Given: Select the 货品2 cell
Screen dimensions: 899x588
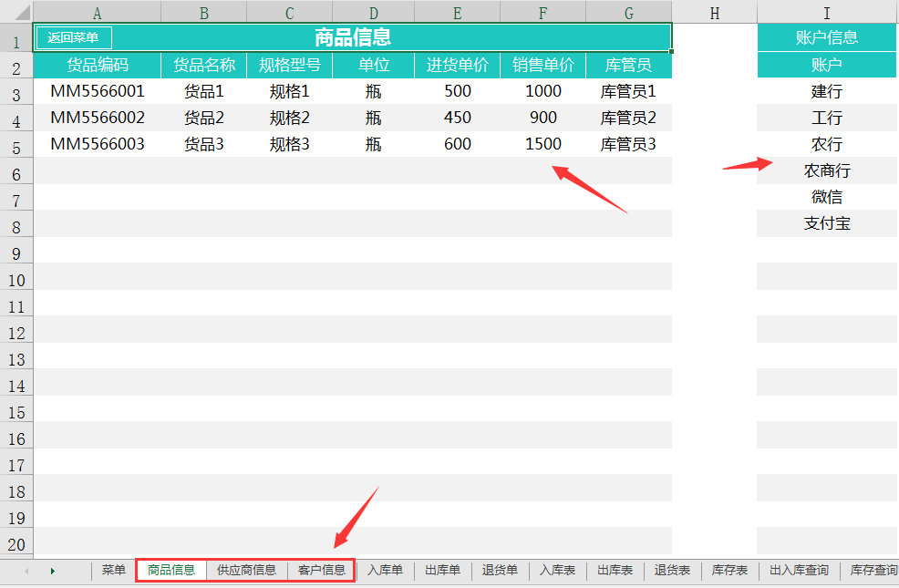Looking at the screenshot, I should tap(203, 118).
